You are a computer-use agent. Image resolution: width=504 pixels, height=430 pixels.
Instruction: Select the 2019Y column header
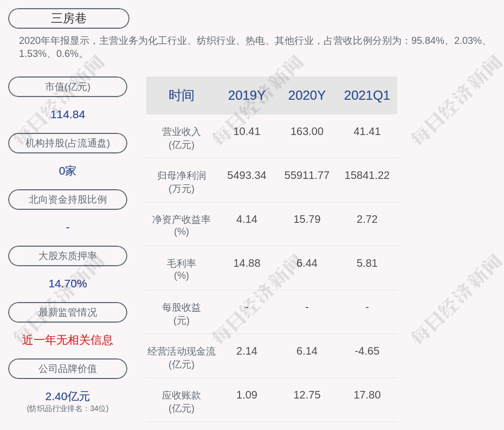247,95
